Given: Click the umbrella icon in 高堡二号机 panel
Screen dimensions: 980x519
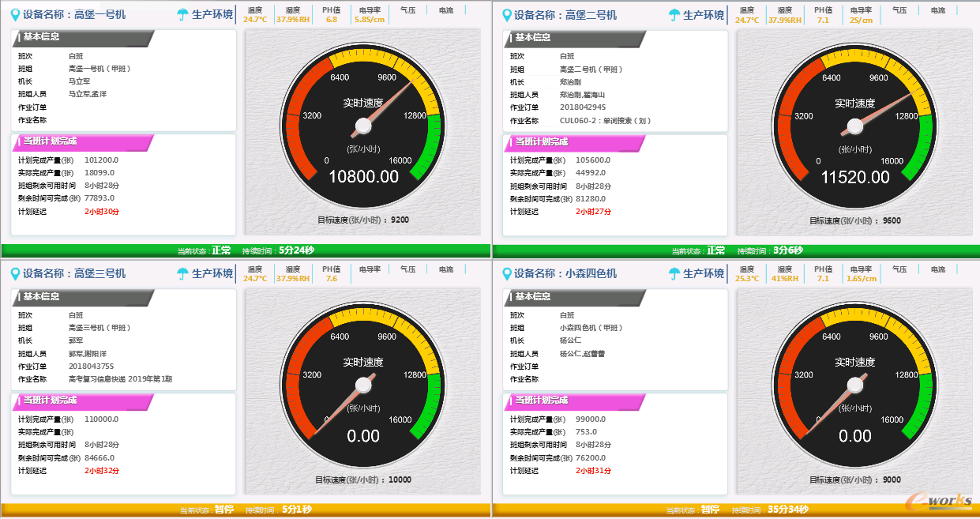Looking at the screenshot, I should click(674, 15).
